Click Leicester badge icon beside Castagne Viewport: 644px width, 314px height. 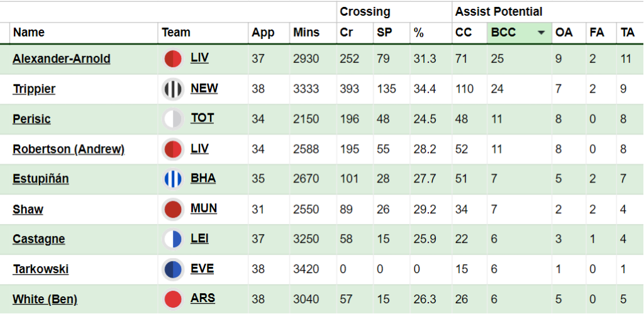(x=173, y=239)
